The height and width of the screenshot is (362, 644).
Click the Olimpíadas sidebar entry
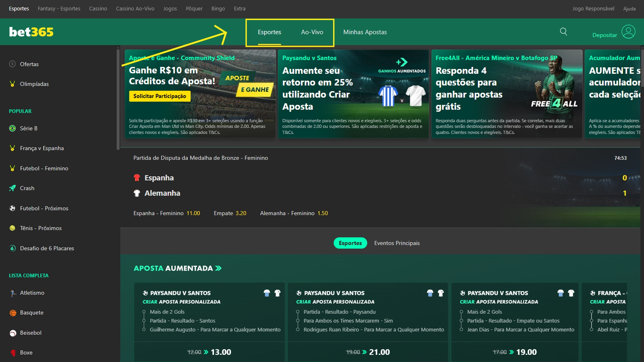[x=60, y=84]
